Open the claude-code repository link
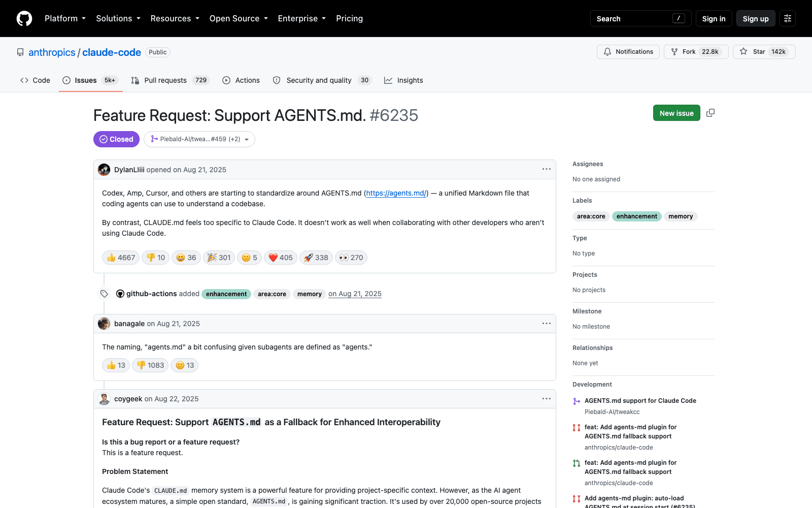Viewport: 812px width, 508px height. tap(112, 52)
